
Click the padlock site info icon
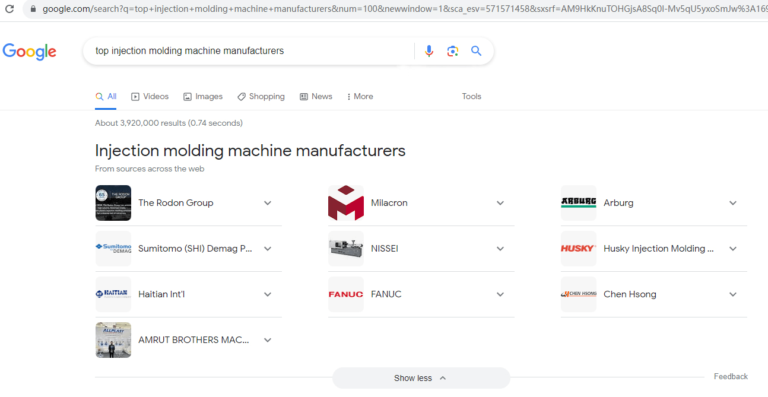[x=33, y=9]
